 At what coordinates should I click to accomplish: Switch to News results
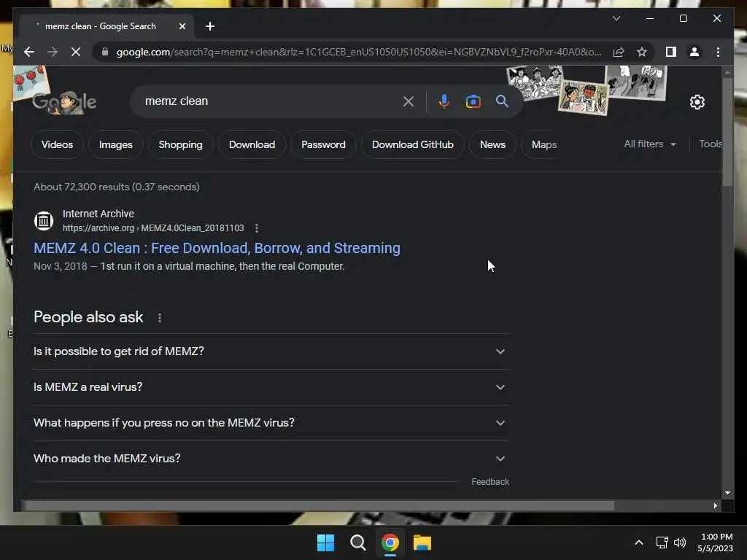click(x=492, y=144)
